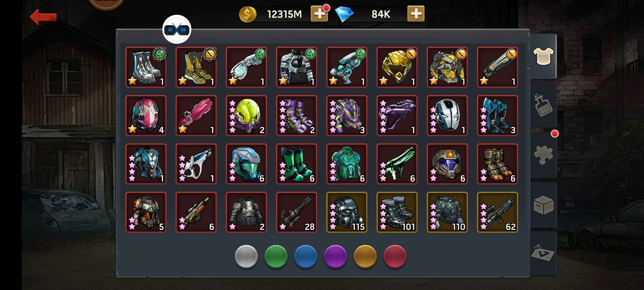Screen dimensions: 644x290
Task: Select the golden helmet item
Action: click(x=397, y=67)
